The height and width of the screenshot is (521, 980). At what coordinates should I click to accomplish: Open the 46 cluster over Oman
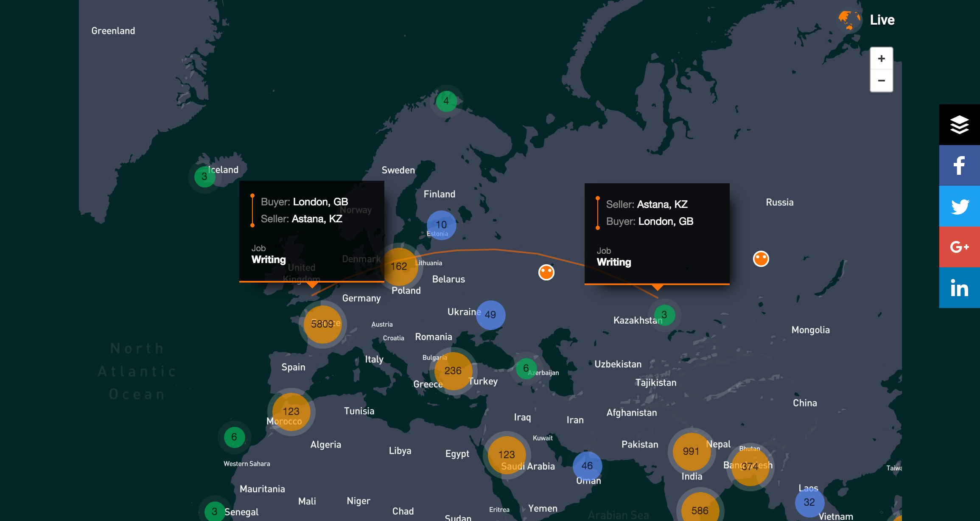click(x=587, y=466)
